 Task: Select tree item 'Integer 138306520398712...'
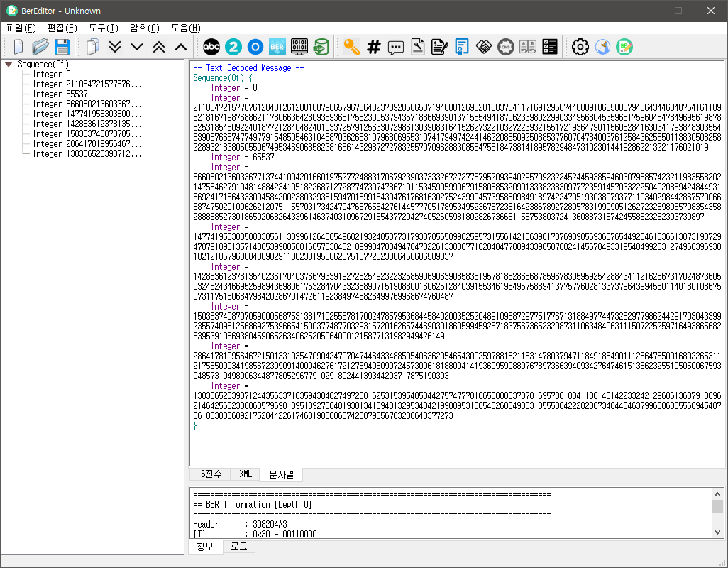tap(88, 154)
